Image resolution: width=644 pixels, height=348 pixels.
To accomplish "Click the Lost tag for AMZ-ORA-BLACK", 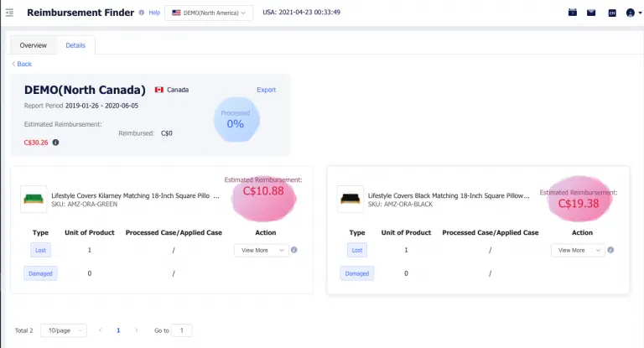I will point(357,250).
